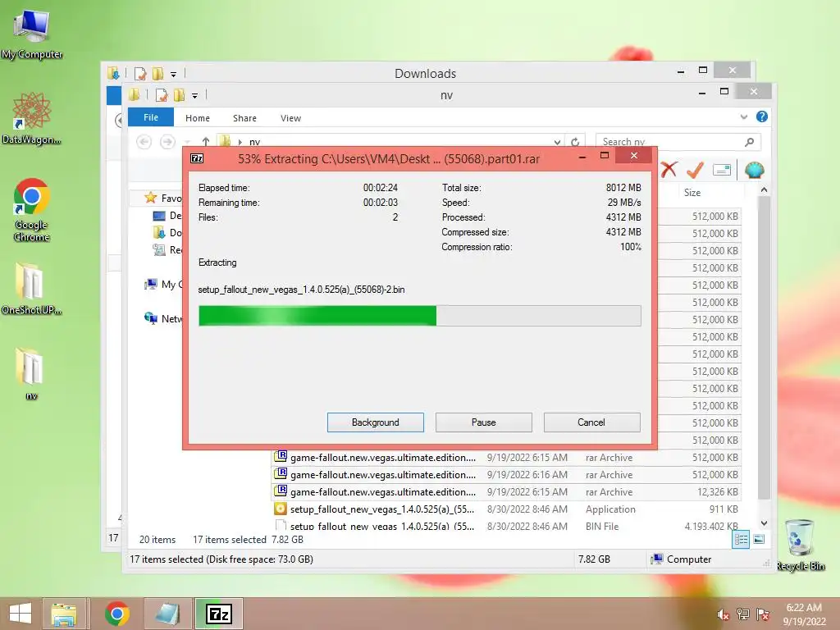
Task: Click the rar icon of the 9/19/2022 6:16 AM file
Action: (281, 473)
